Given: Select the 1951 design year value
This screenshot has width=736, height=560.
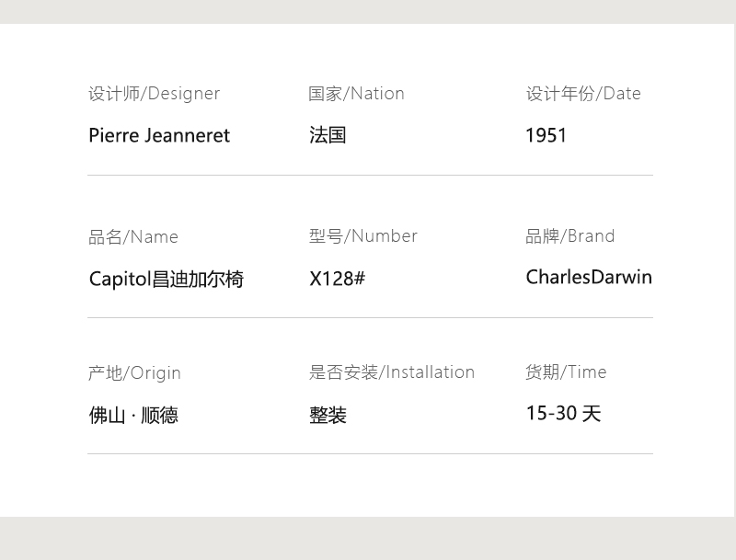Looking at the screenshot, I should 546,135.
